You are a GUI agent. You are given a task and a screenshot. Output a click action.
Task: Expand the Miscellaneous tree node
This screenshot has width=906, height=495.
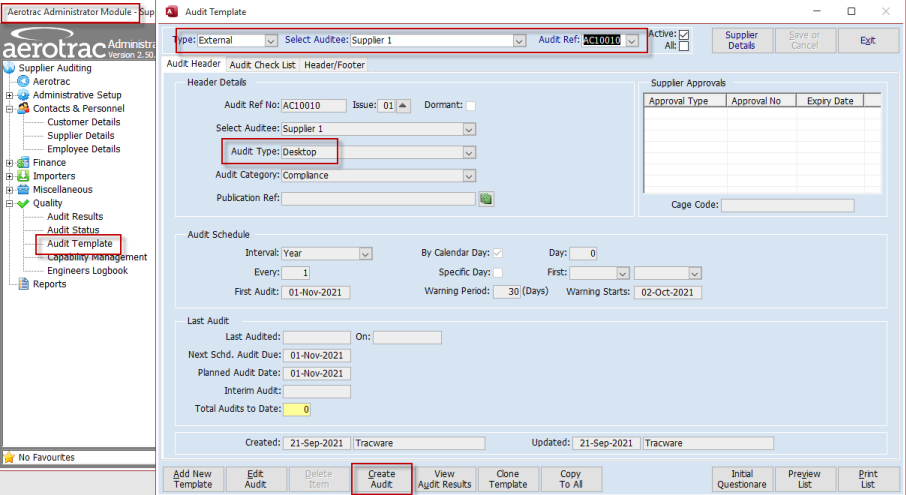click(9, 189)
